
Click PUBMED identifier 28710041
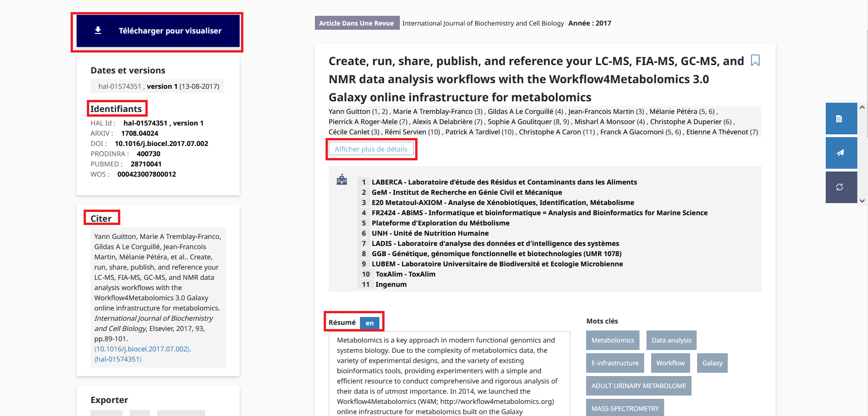point(146,164)
